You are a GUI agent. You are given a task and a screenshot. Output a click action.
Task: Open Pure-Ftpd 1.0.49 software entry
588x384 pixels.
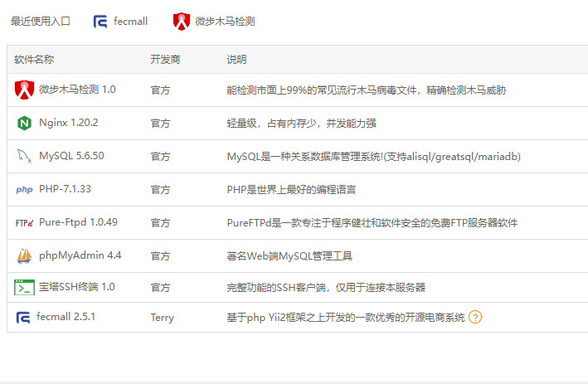point(79,222)
